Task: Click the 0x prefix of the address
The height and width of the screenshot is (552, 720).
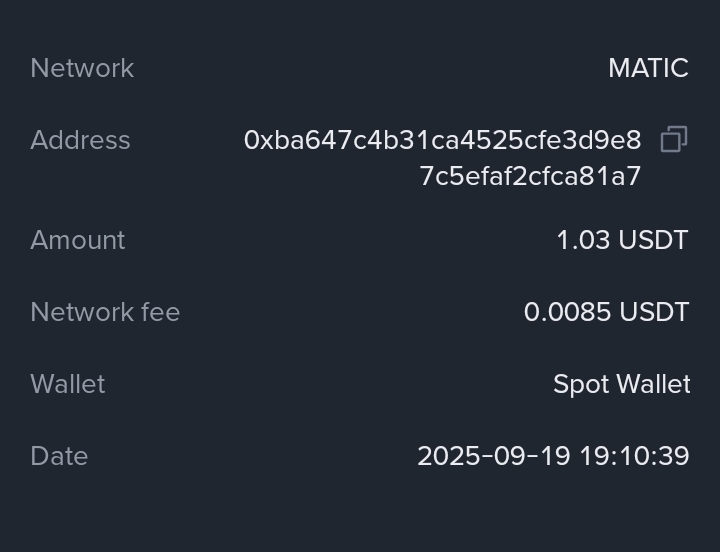Action: [x=256, y=140]
